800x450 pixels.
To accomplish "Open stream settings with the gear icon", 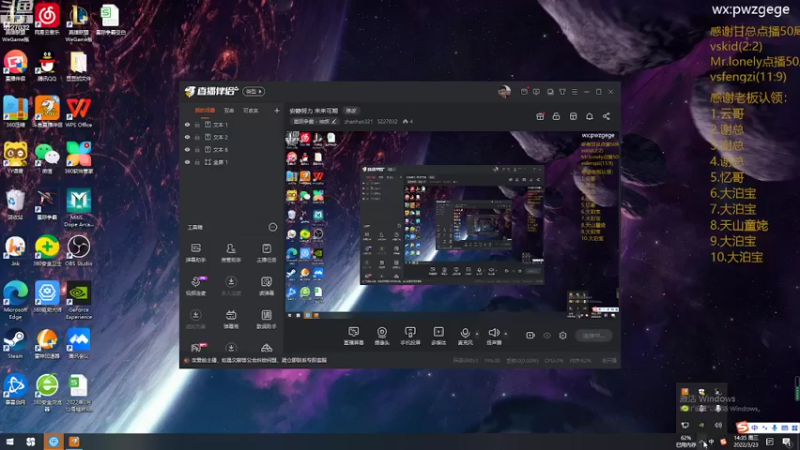I will (563, 336).
